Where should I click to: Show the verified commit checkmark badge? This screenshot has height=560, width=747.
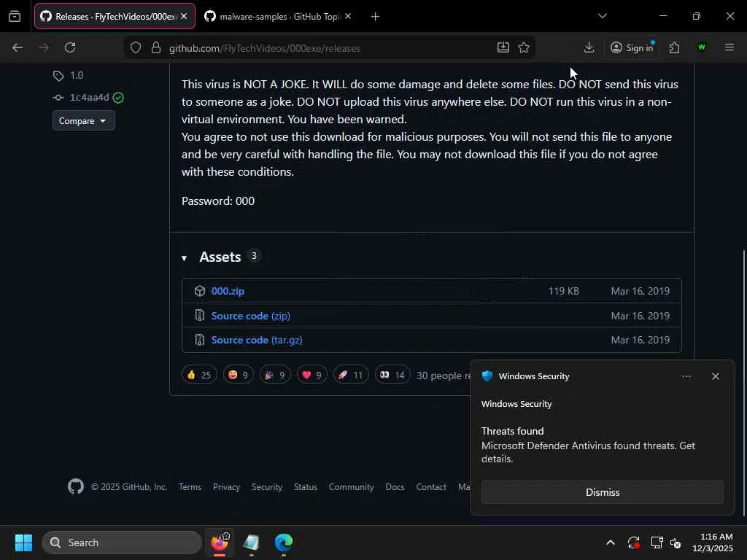(119, 98)
